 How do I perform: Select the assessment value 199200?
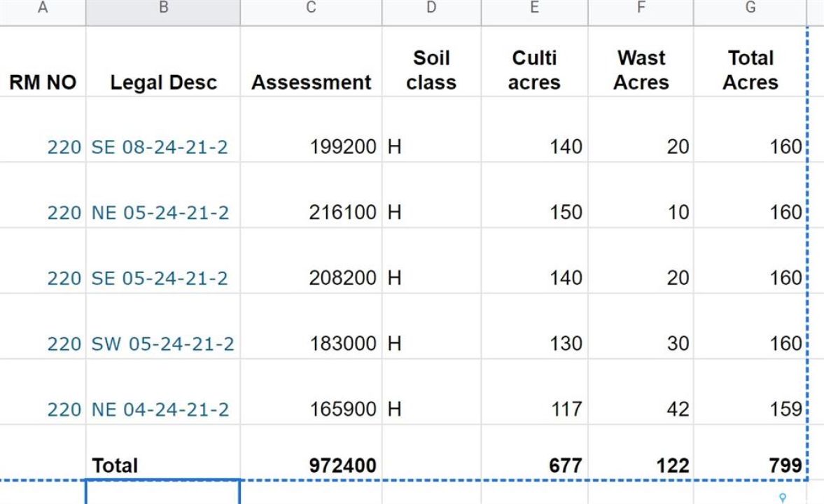(342, 148)
